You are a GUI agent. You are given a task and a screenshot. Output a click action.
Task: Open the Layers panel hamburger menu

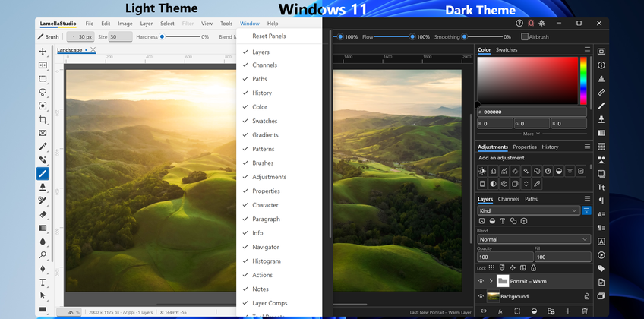coord(587,198)
